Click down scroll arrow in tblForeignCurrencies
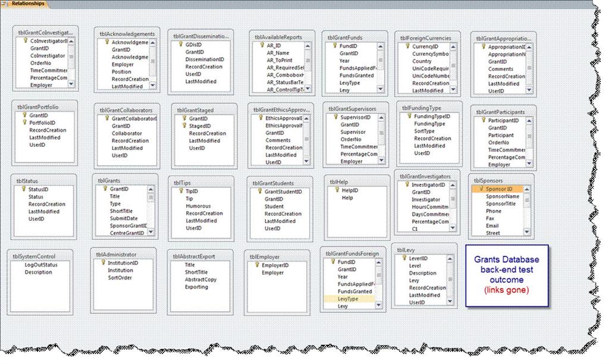This screenshot has width=609, height=364. click(453, 90)
